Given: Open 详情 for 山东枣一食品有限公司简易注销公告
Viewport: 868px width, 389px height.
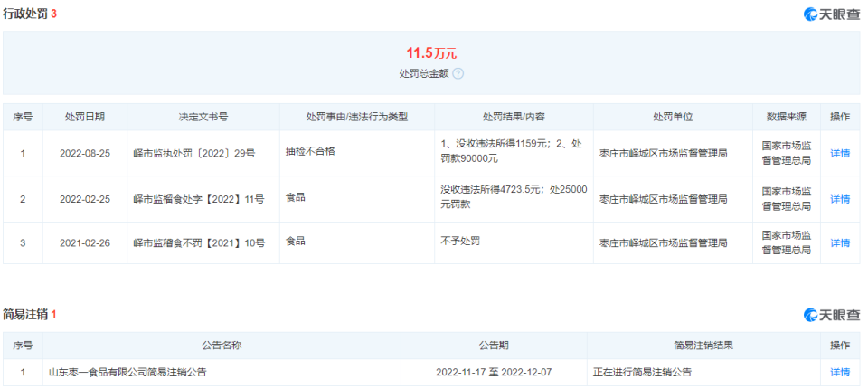Looking at the screenshot, I should 840,373.
